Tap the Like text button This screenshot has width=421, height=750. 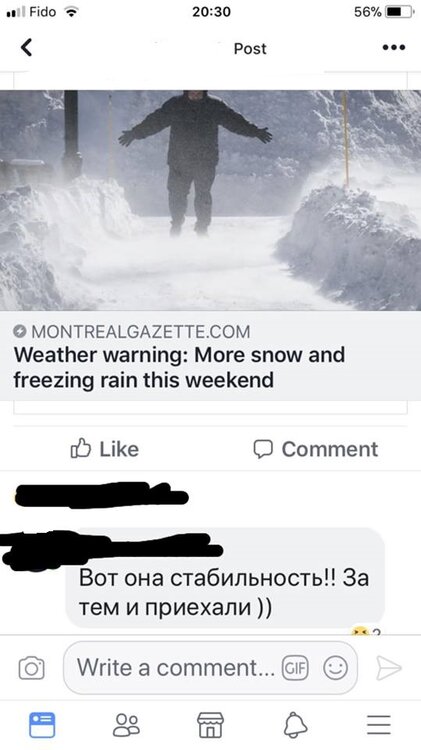[x=119, y=449]
